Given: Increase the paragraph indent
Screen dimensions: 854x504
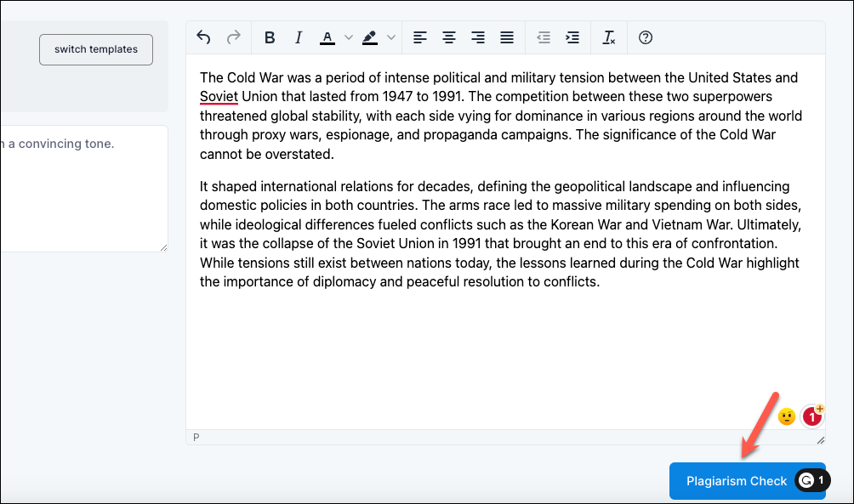Looking at the screenshot, I should 572,37.
